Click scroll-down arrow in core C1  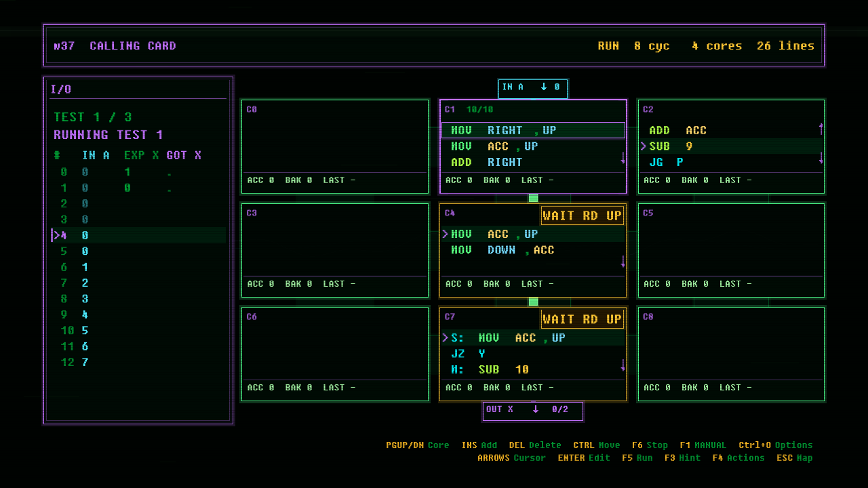tap(623, 158)
